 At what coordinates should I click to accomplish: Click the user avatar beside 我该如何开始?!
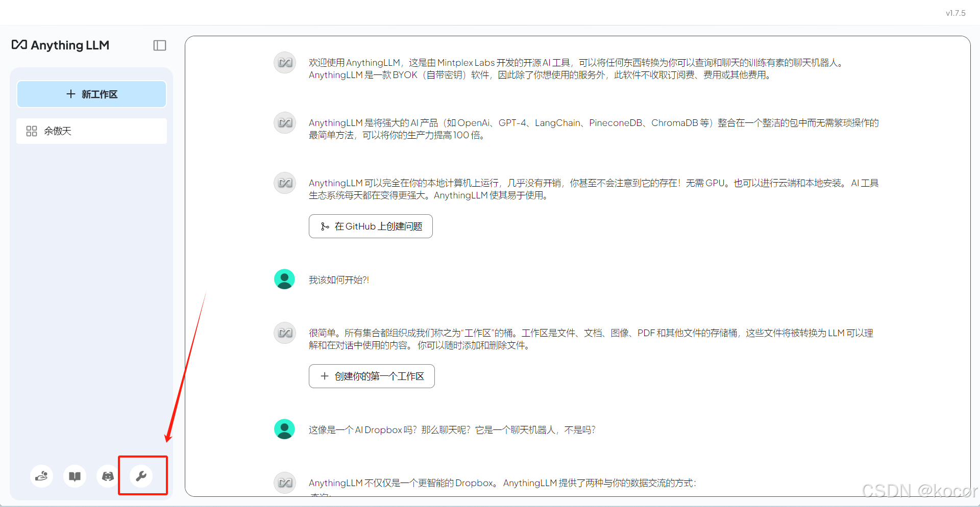285,280
